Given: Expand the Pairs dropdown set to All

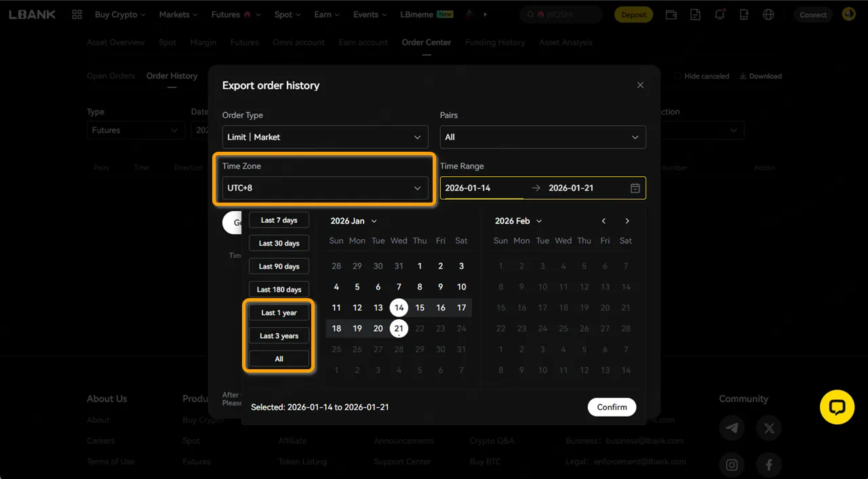Looking at the screenshot, I should tap(542, 137).
